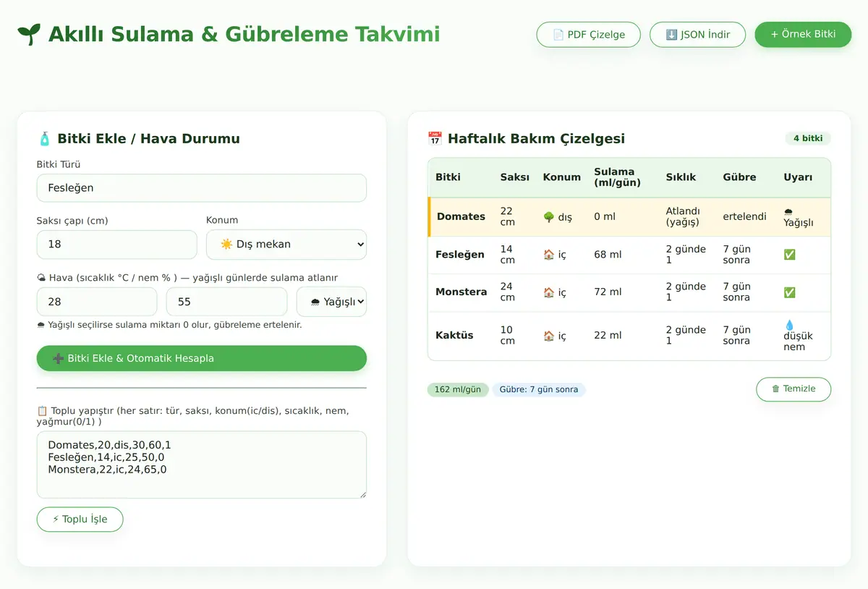Viewport: 868px width, 589px height.
Task: Click the Bitki Türü input field
Action: [202, 187]
